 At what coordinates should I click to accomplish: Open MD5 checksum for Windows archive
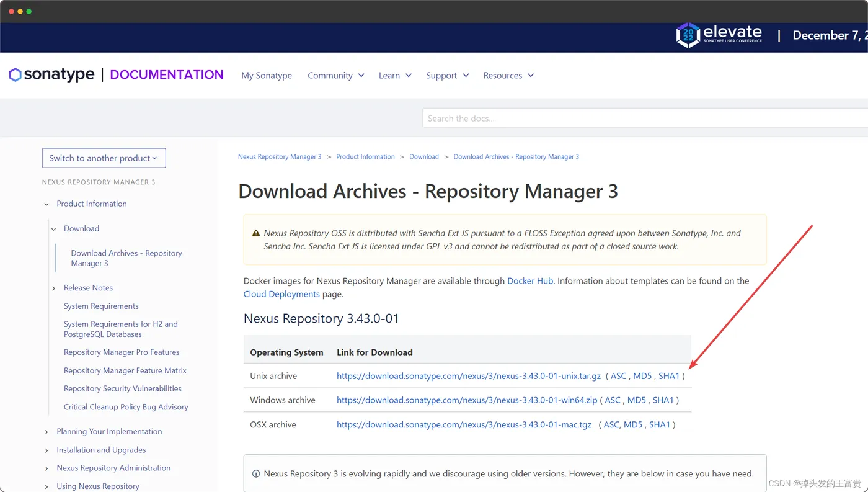pos(637,400)
